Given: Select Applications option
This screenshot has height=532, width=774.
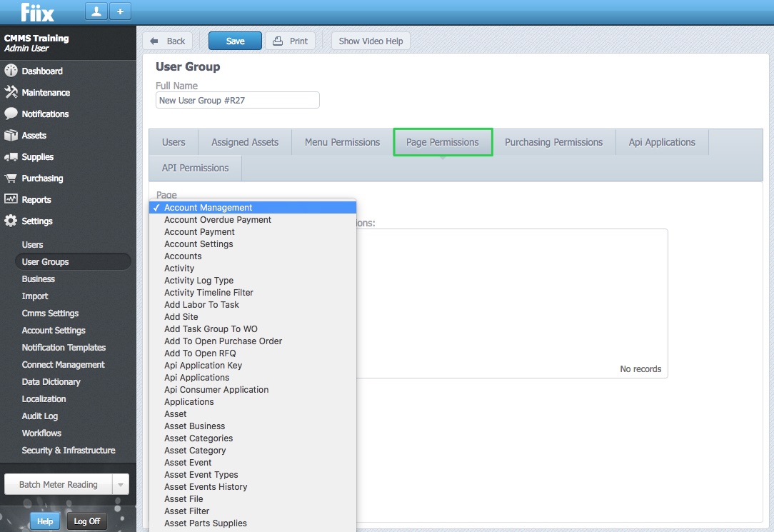Looking at the screenshot, I should click(253, 402).
